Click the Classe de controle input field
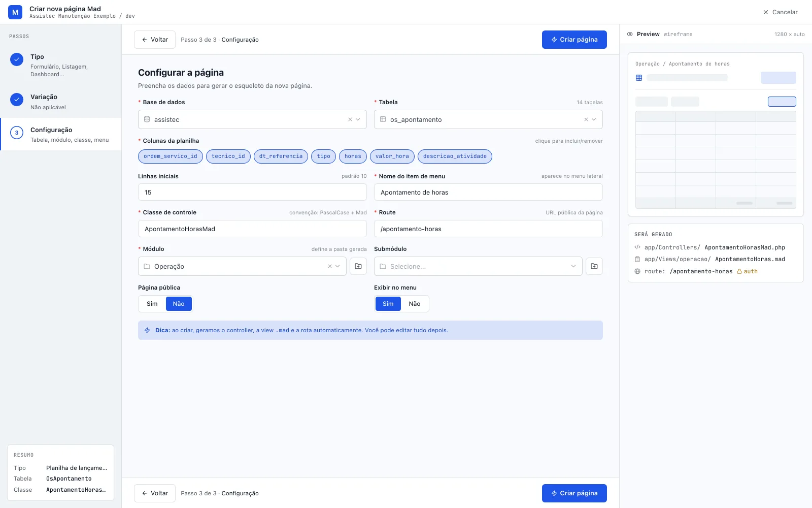The height and width of the screenshot is (508, 812). pyautogui.click(x=252, y=229)
